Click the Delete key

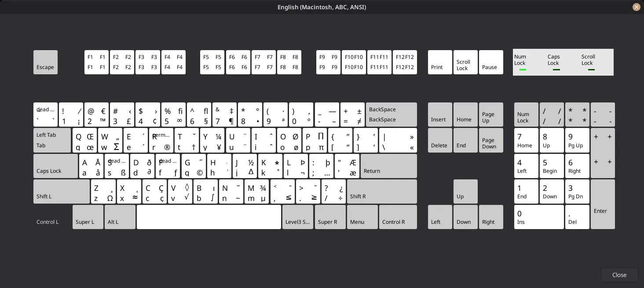coord(440,140)
